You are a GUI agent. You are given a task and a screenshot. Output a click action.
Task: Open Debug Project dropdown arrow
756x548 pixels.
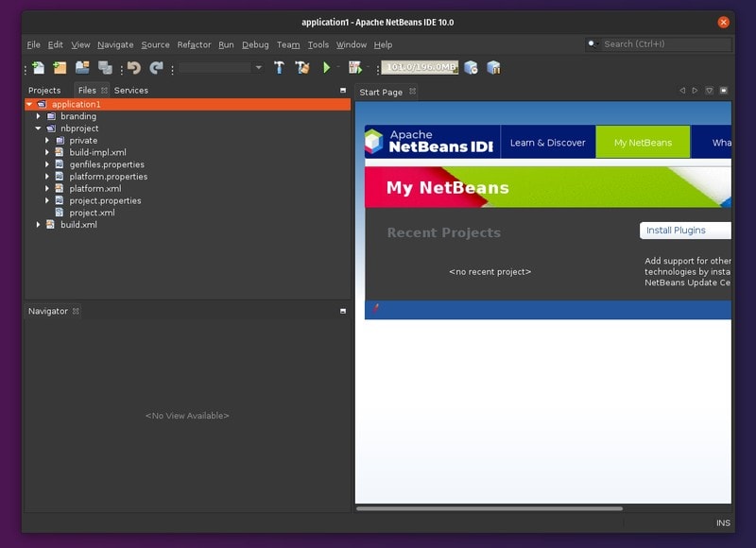point(368,66)
